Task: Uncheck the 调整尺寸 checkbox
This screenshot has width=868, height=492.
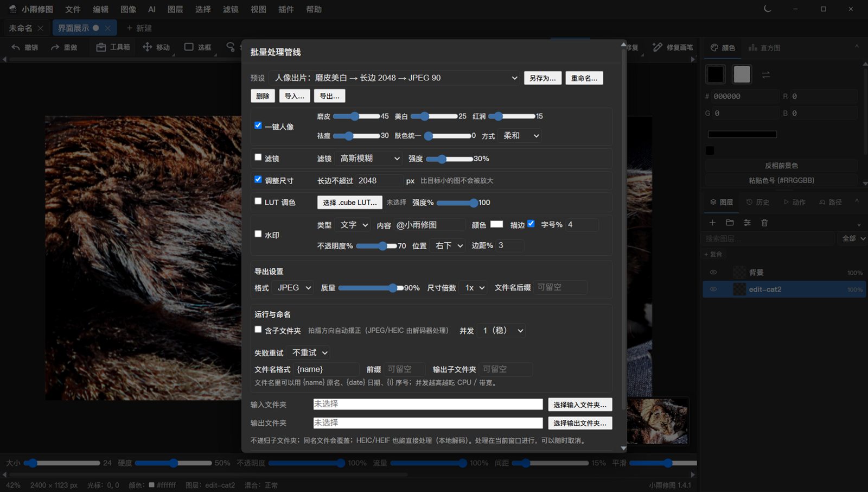Action: pos(258,179)
